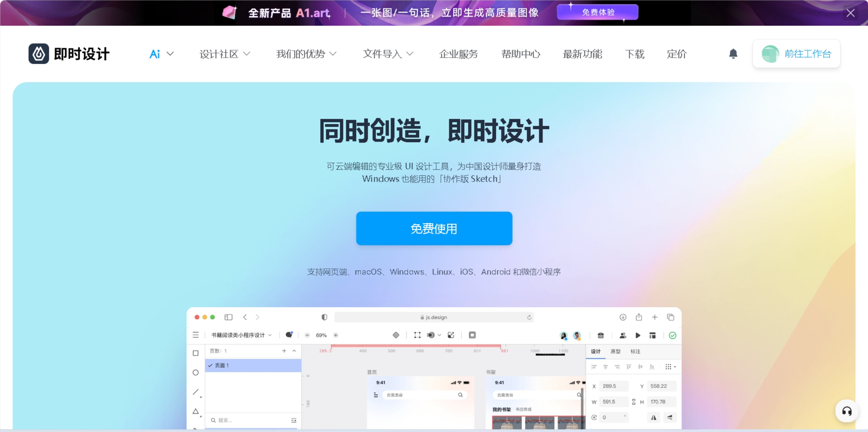The image size is (868, 432).
Task: Expand the Ai menu
Action: tap(161, 54)
